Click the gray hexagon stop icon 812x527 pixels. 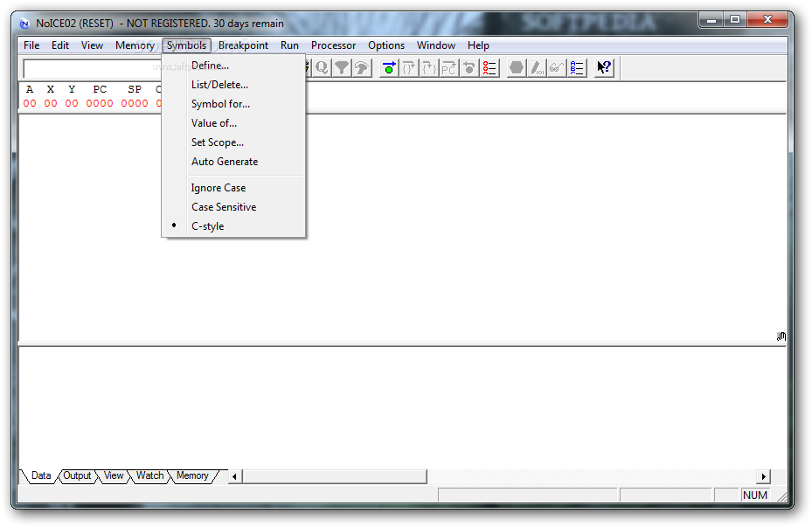517,68
